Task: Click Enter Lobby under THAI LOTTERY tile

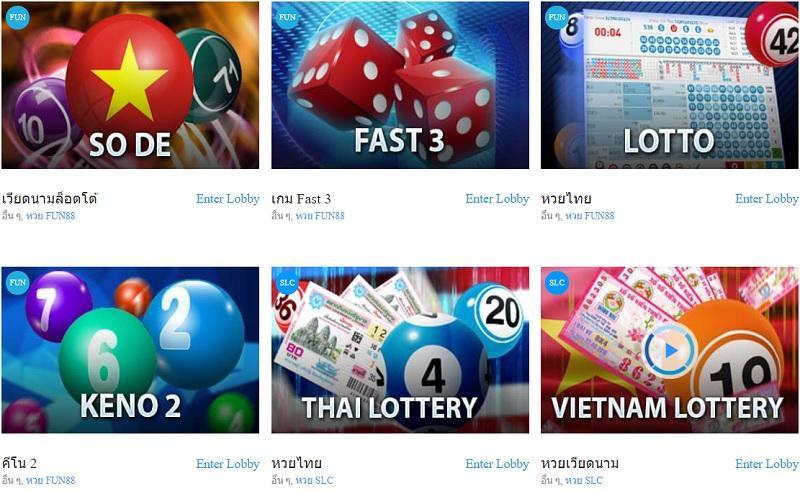Action: point(497,463)
